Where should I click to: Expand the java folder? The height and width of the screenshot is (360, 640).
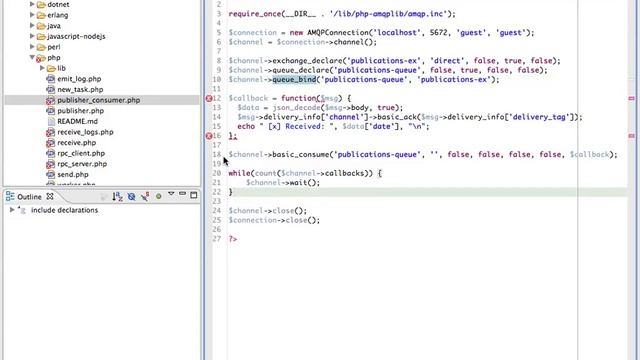point(32,25)
